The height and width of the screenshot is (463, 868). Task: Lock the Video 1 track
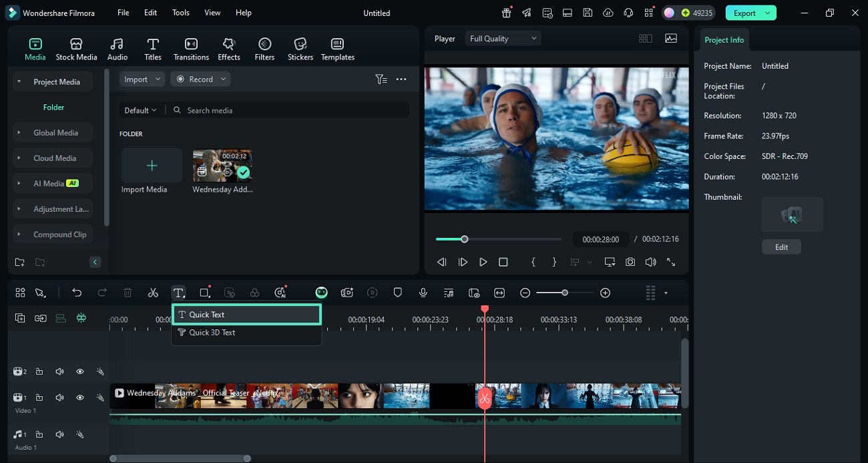click(39, 398)
